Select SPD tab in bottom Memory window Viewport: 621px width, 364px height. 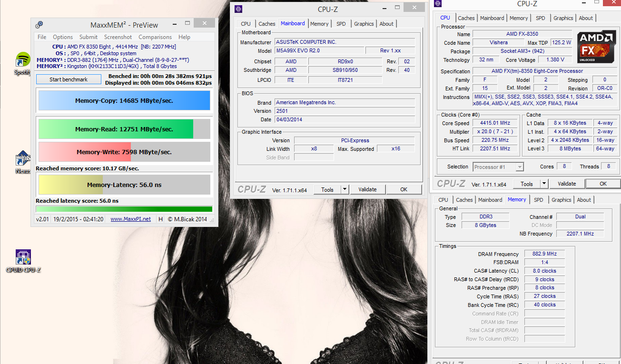pos(538,200)
